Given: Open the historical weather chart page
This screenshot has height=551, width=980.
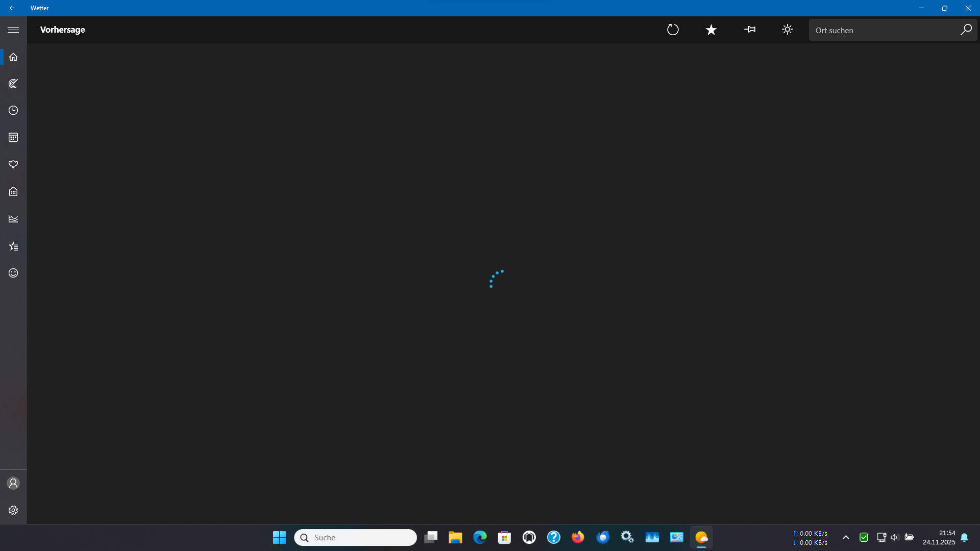Looking at the screenshot, I should pyautogui.click(x=13, y=219).
